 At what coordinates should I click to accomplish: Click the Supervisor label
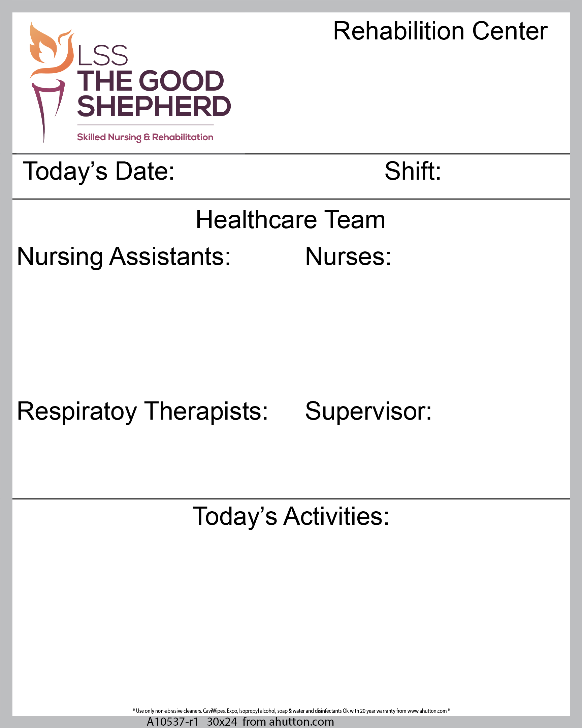368,412
